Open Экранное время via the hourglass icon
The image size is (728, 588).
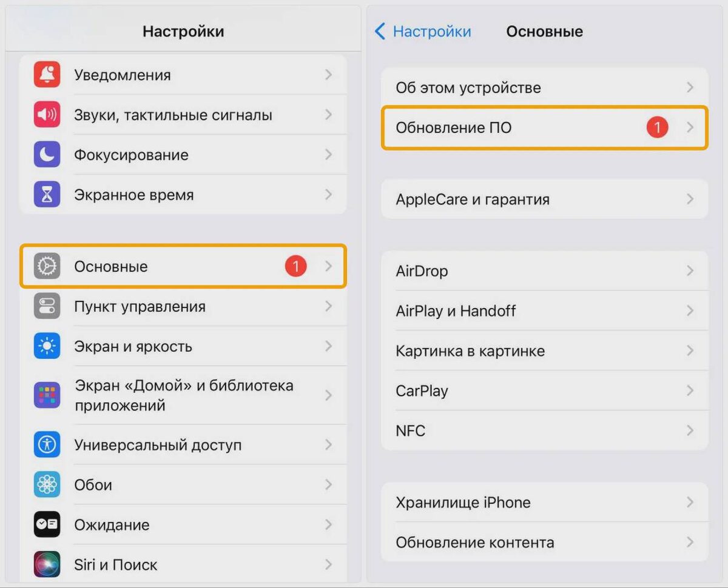(x=47, y=194)
